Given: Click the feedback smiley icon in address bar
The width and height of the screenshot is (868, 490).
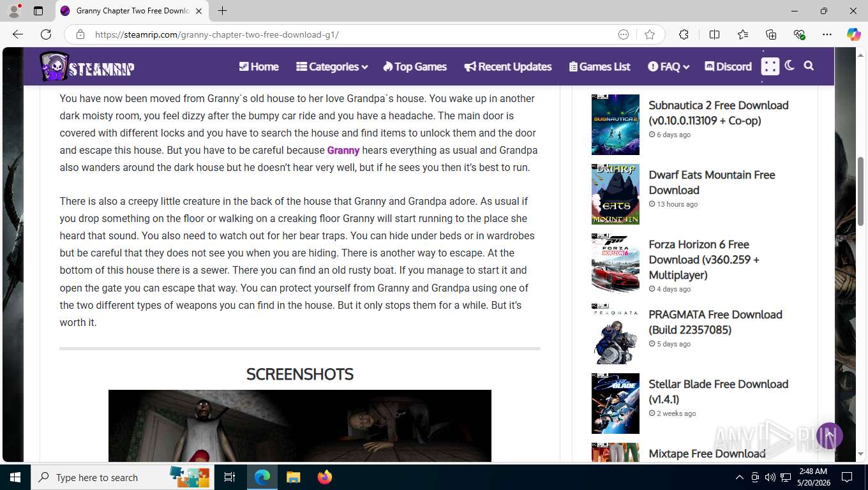Looking at the screenshot, I should (624, 34).
